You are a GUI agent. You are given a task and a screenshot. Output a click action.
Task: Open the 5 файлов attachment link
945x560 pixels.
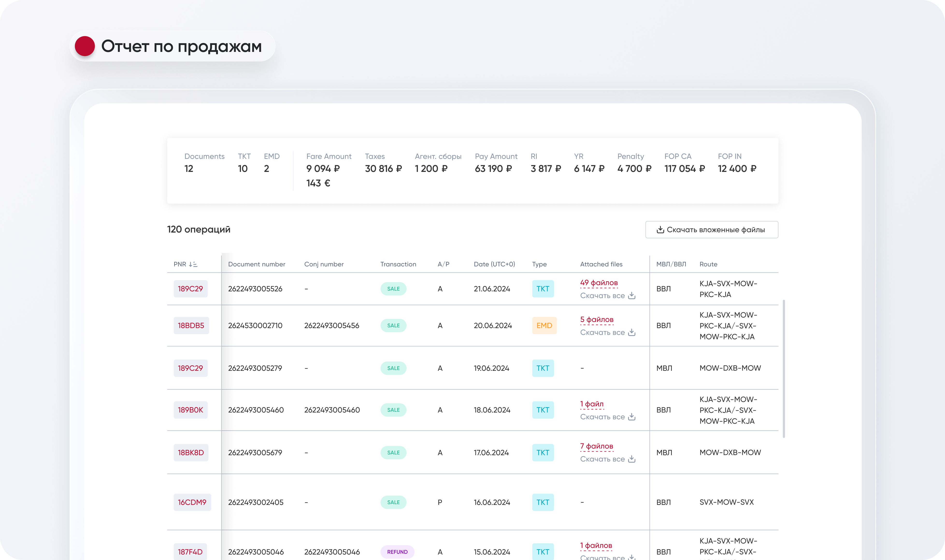click(597, 320)
